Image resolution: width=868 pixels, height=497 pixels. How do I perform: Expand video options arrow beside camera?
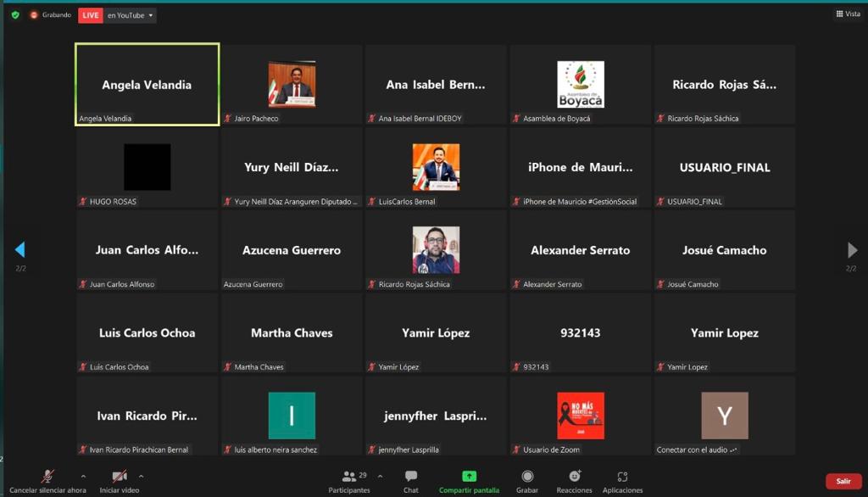[141, 477]
